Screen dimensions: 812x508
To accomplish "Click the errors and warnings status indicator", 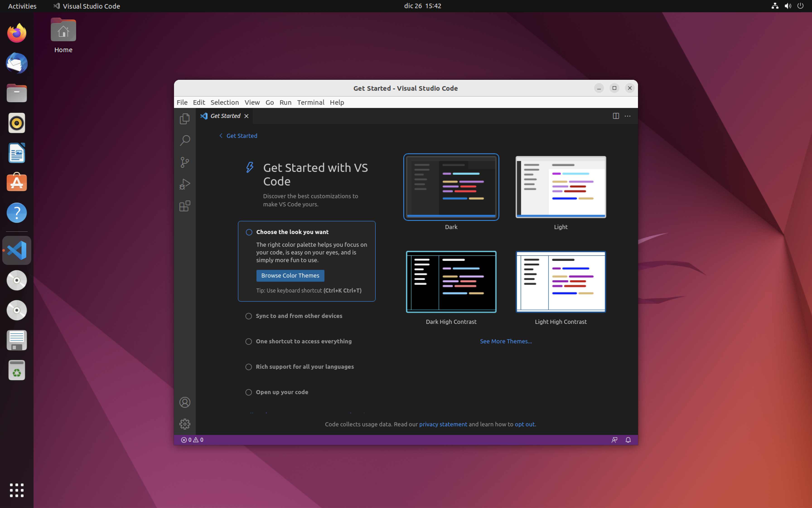I will click(192, 440).
